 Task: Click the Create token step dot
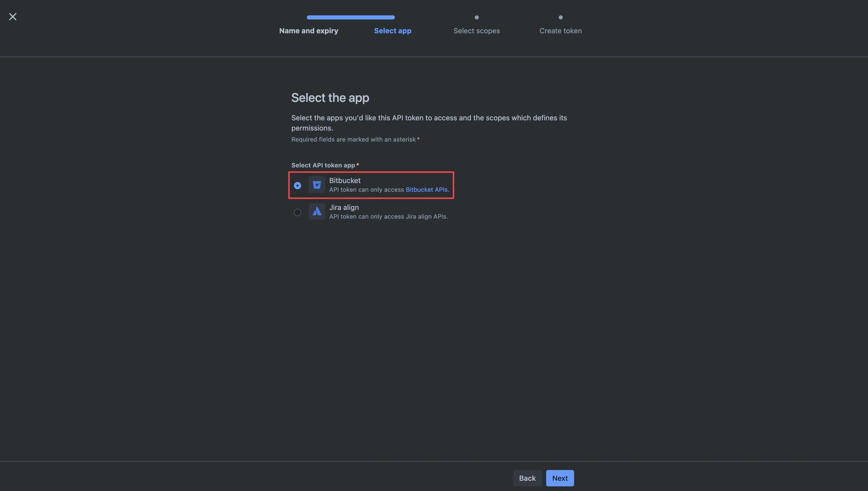[560, 17]
